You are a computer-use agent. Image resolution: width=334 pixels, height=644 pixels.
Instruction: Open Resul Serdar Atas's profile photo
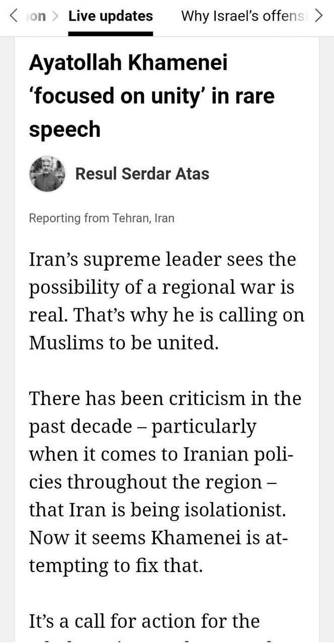47,174
